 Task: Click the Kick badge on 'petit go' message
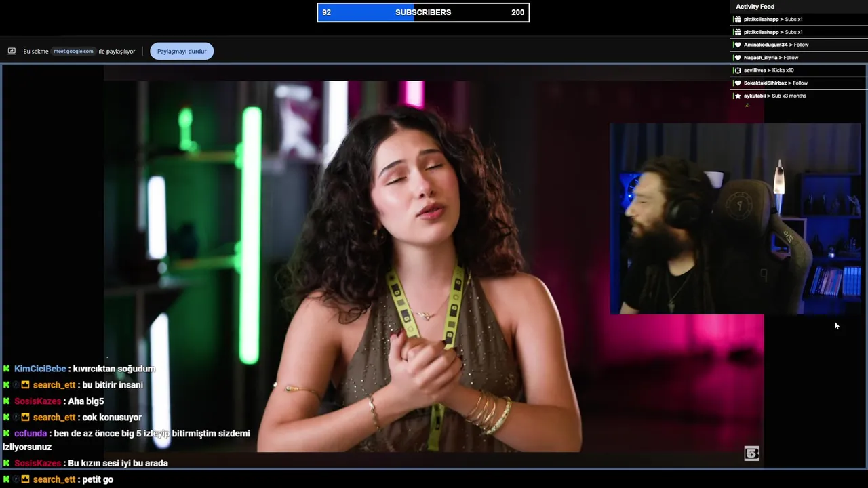click(7, 479)
